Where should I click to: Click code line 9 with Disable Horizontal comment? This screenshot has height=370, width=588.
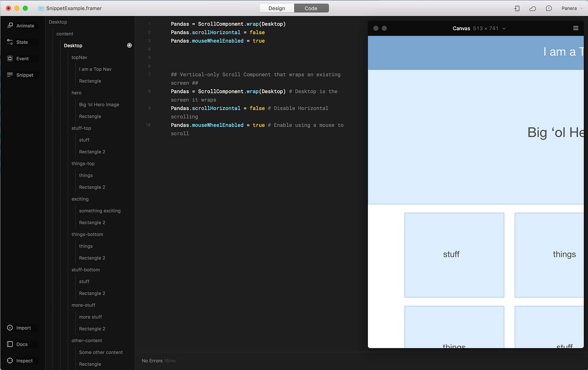coord(249,112)
